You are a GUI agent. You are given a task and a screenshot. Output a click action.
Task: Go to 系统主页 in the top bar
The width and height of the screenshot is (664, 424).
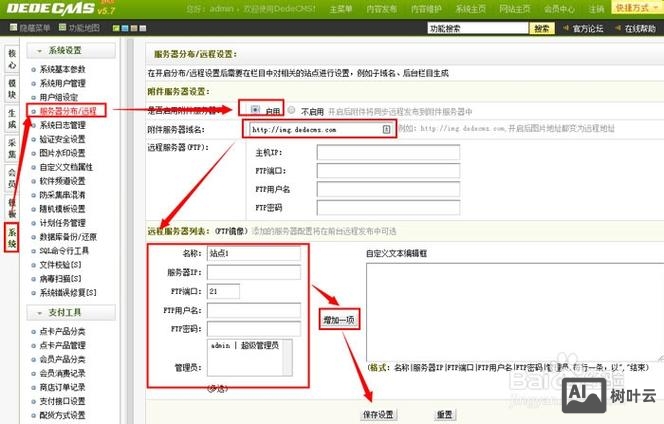(470, 9)
